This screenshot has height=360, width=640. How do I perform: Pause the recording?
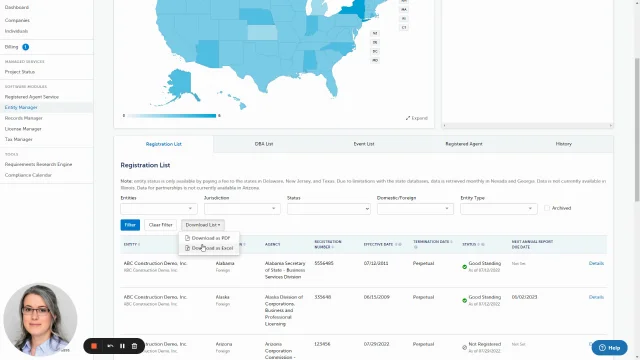pyautogui.click(x=122, y=346)
